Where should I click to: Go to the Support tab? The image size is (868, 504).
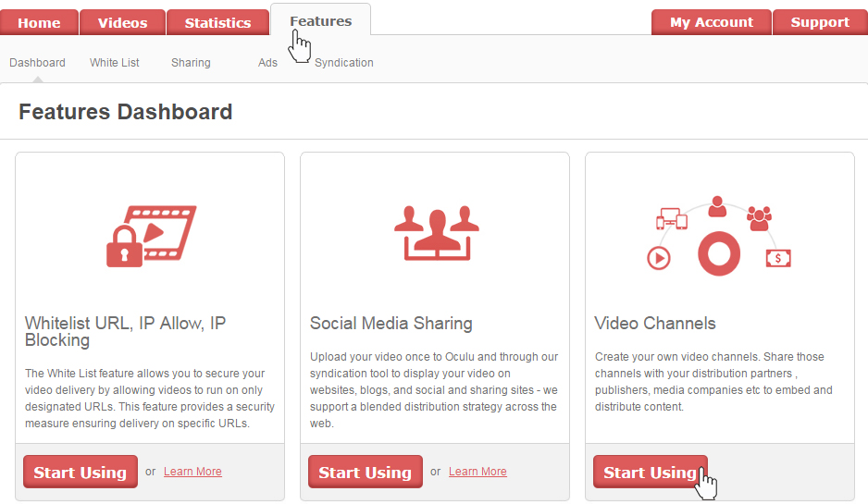point(820,22)
